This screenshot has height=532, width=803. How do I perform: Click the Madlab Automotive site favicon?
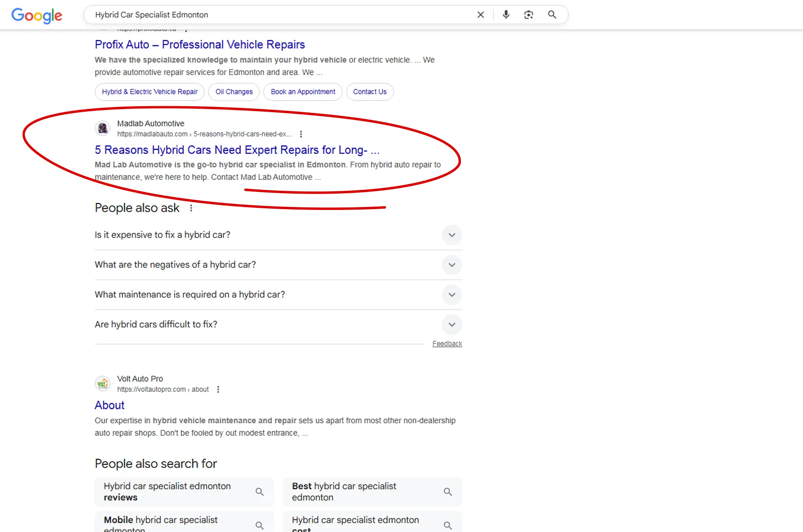click(102, 128)
